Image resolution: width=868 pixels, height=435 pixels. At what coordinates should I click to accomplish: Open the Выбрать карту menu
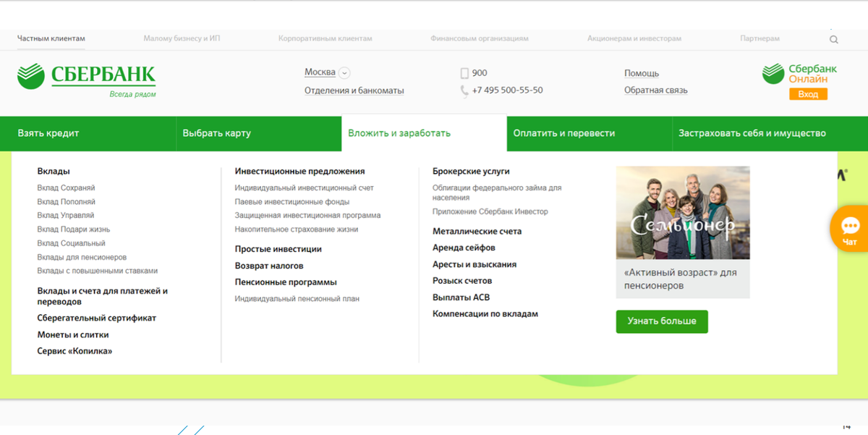(x=259, y=133)
